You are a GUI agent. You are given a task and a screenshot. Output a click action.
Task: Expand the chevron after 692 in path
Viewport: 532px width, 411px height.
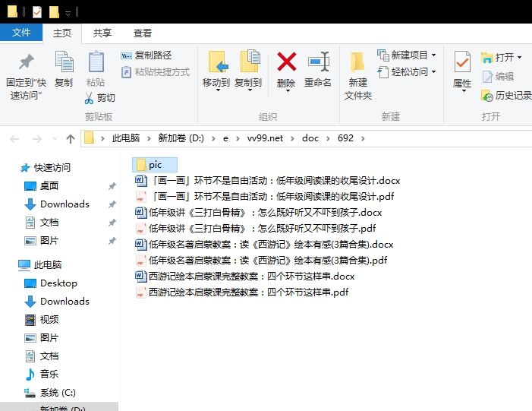point(363,138)
